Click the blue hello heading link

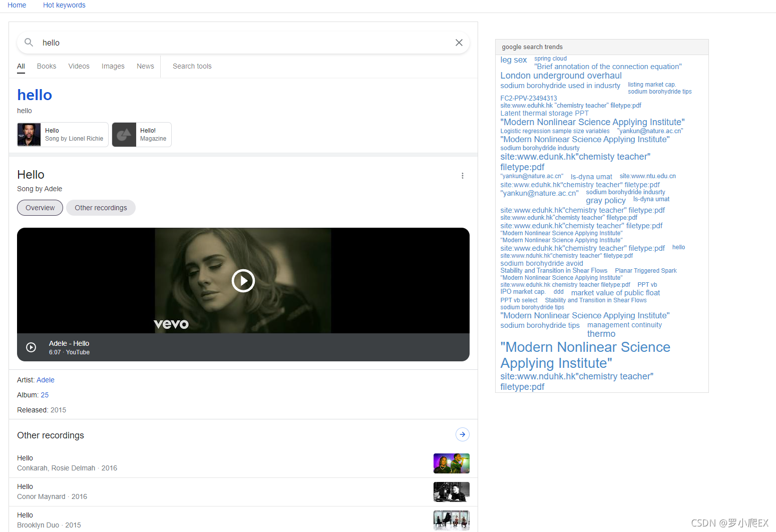tap(35, 95)
